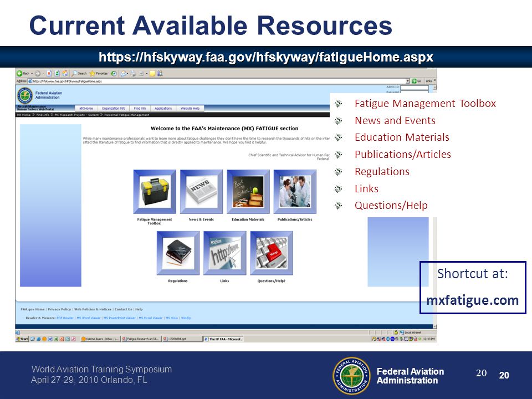Select The HF FAA Microsoft taskbar item
This screenshot has width=532, height=399.
[223, 339]
